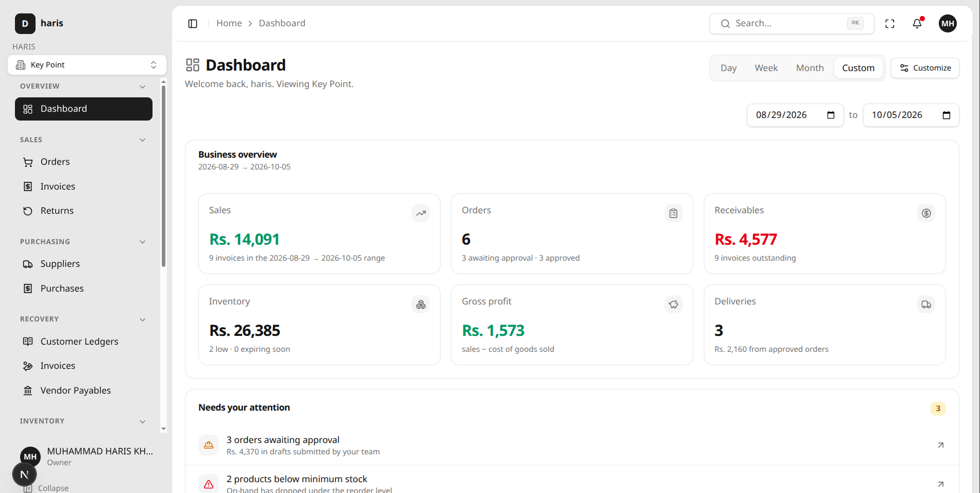980x493 pixels.
Task: Collapse the OVERVIEW section
Action: click(x=143, y=87)
